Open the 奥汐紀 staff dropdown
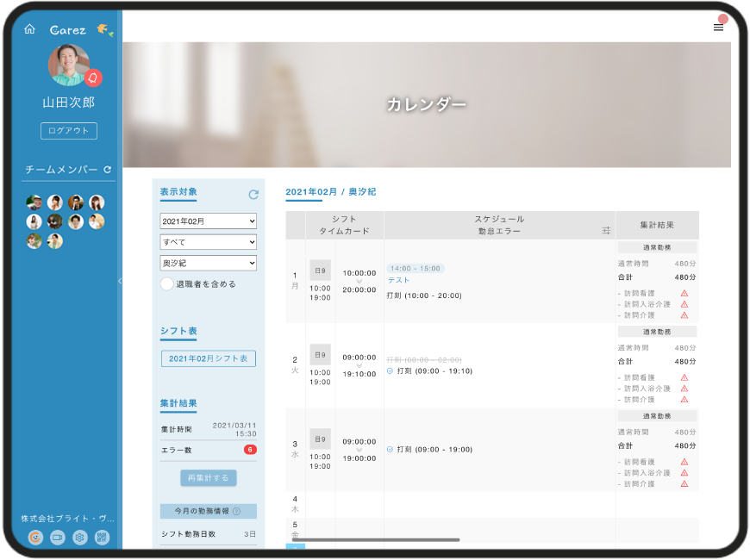This screenshot has width=750, height=560. (x=209, y=264)
